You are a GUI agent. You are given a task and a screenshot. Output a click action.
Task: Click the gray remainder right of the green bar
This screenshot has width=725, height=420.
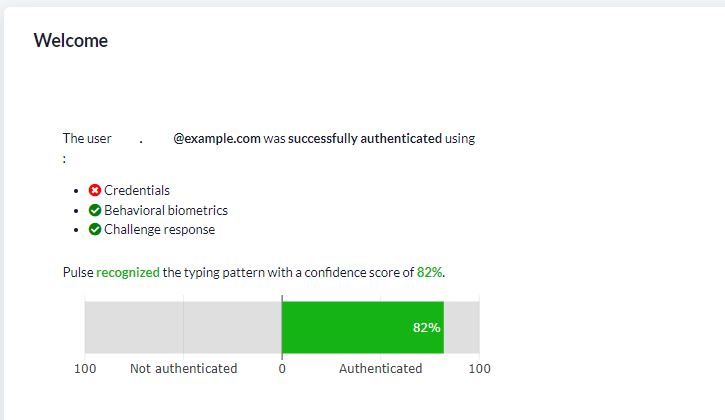[461, 327]
